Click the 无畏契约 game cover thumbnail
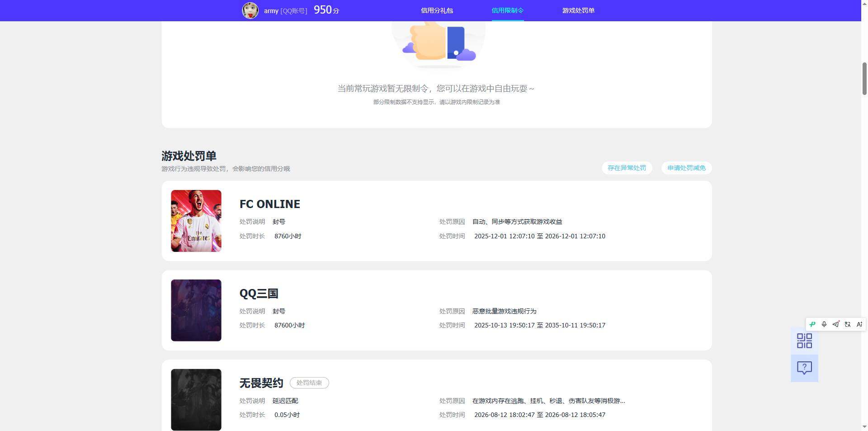The image size is (868, 431). tap(196, 400)
